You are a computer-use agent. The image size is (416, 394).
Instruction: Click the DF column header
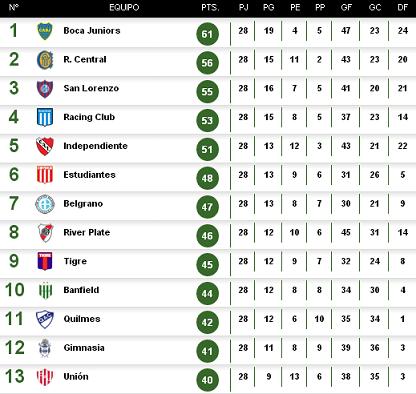403,8
